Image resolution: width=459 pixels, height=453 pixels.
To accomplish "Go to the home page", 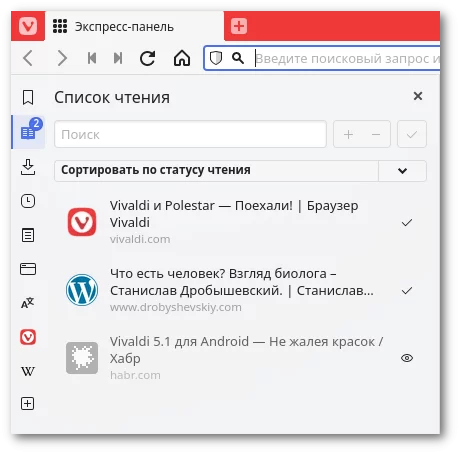I will pyautogui.click(x=182, y=58).
